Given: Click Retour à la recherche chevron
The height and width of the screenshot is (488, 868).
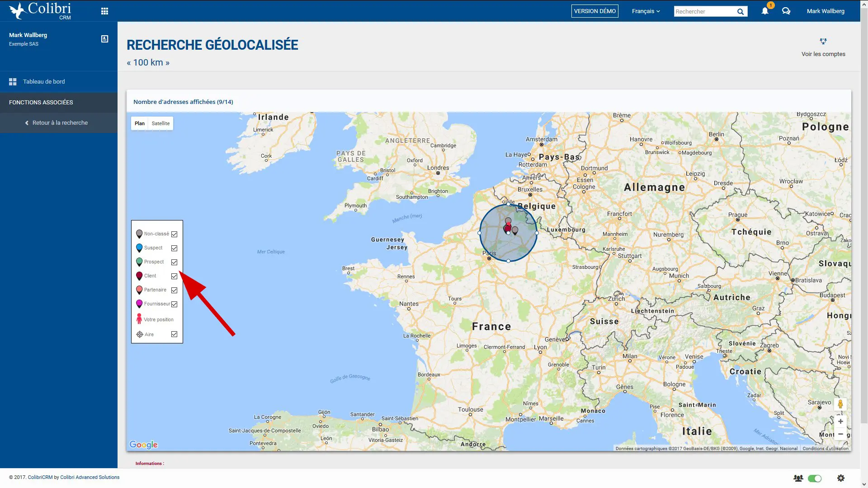Looking at the screenshot, I should [x=27, y=123].
